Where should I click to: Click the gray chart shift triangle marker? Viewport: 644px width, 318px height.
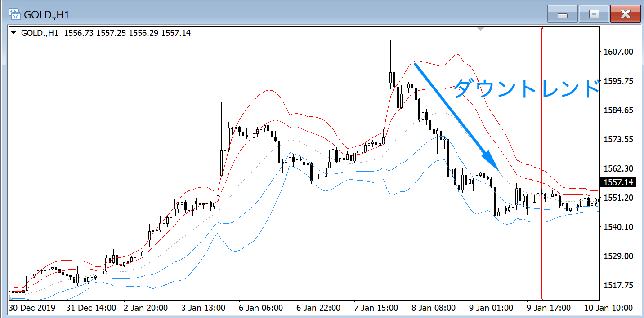(x=480, y=29)
